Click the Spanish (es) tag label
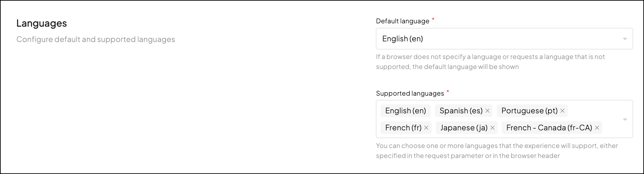Viewport: 644px width, 174px height. 461,111
